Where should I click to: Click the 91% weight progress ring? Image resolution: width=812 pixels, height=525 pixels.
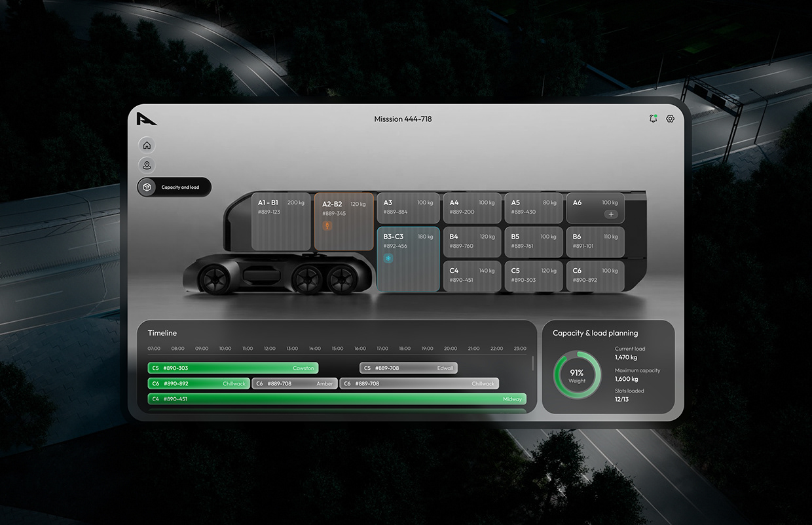(577, 376)
